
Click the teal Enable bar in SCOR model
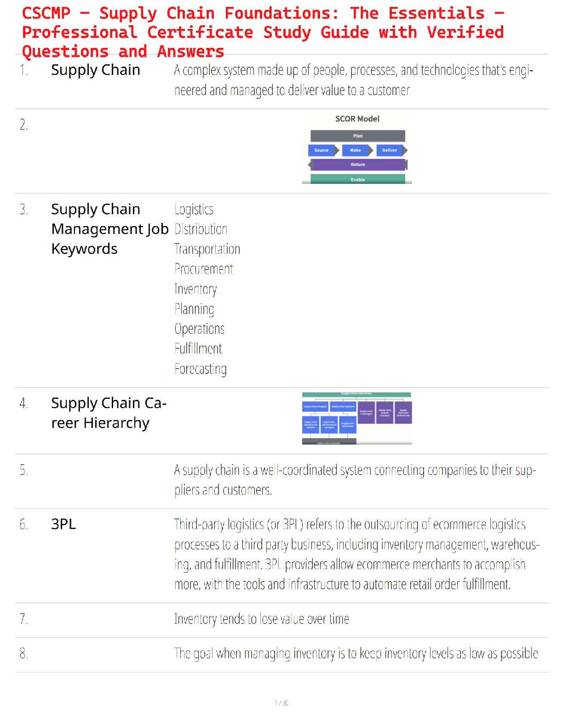coord(358,179)
